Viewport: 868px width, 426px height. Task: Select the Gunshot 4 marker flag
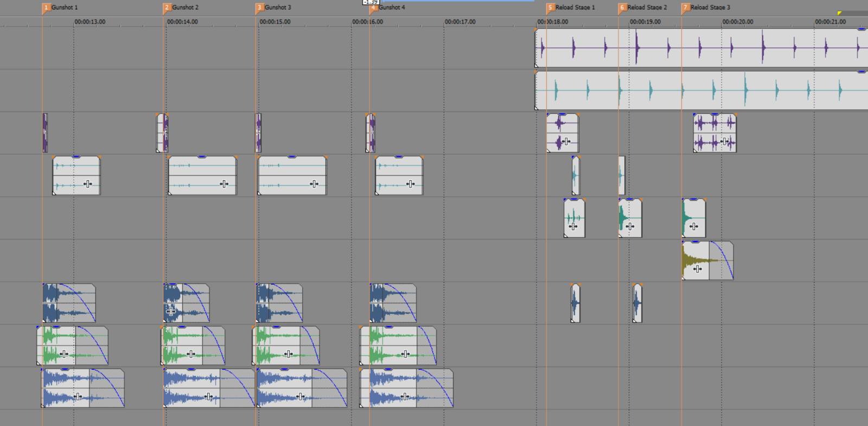click(373, 8)
